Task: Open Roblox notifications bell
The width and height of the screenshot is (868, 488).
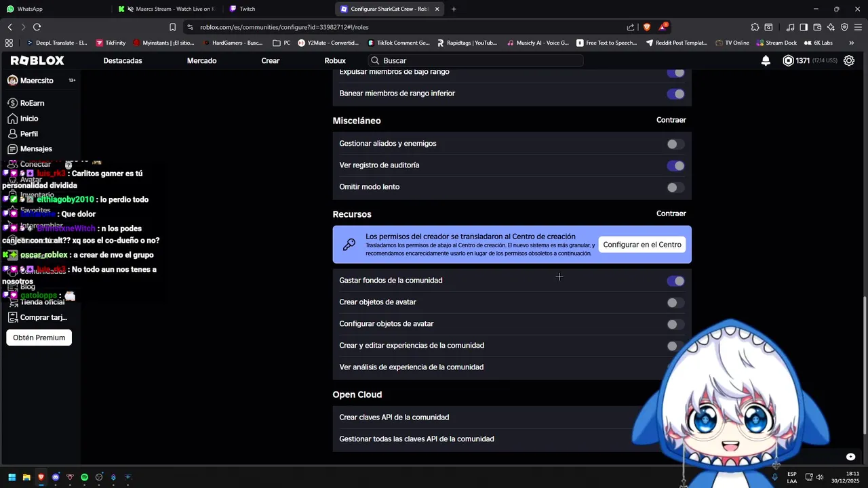Action: coord(766,60)
